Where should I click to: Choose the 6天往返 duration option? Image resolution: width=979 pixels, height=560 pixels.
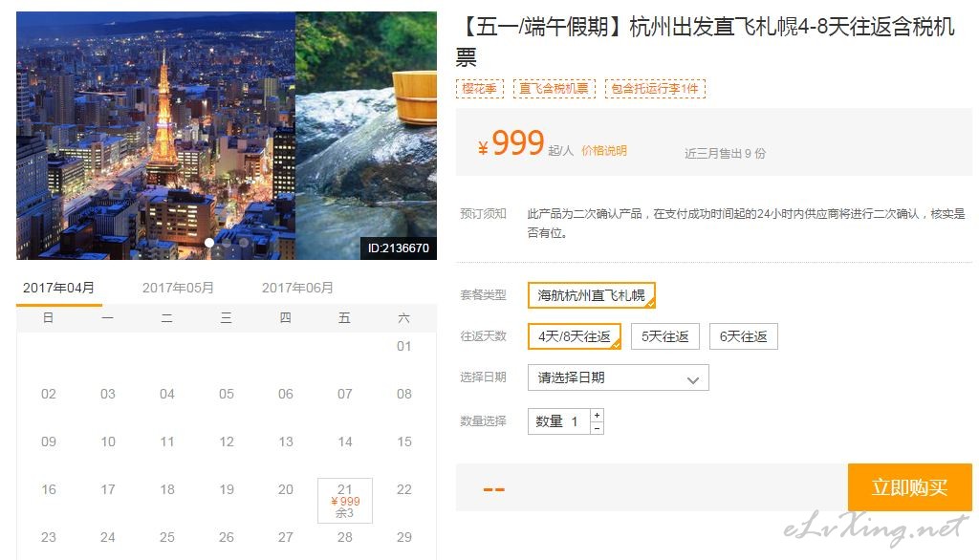click(744, 336)
